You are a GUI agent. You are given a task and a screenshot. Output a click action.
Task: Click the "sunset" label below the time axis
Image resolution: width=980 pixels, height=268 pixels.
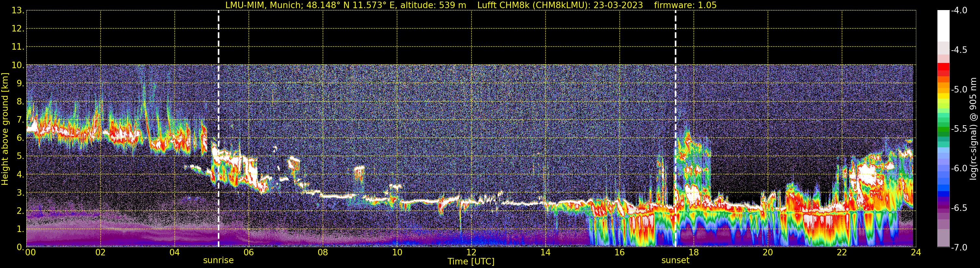click(675, 260)
